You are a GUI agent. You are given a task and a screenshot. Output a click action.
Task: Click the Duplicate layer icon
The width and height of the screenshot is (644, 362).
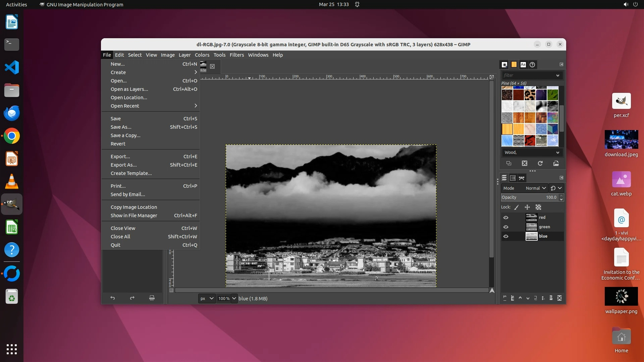tap(535, 298)
